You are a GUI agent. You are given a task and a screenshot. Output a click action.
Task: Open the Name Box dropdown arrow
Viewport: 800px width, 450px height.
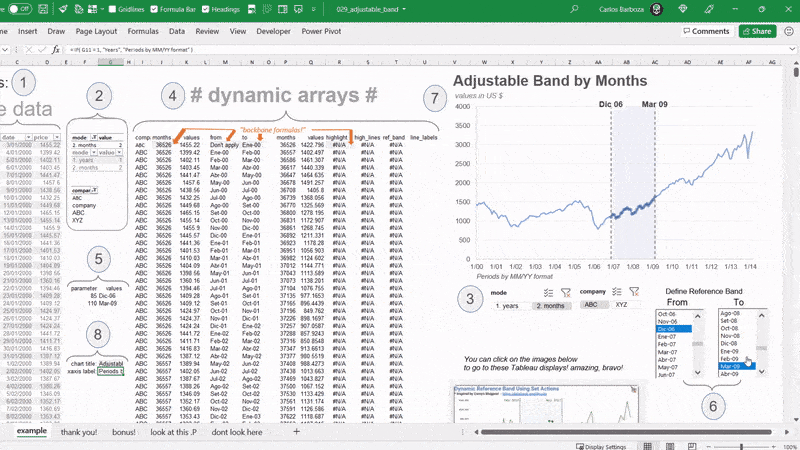click(5, 49)
